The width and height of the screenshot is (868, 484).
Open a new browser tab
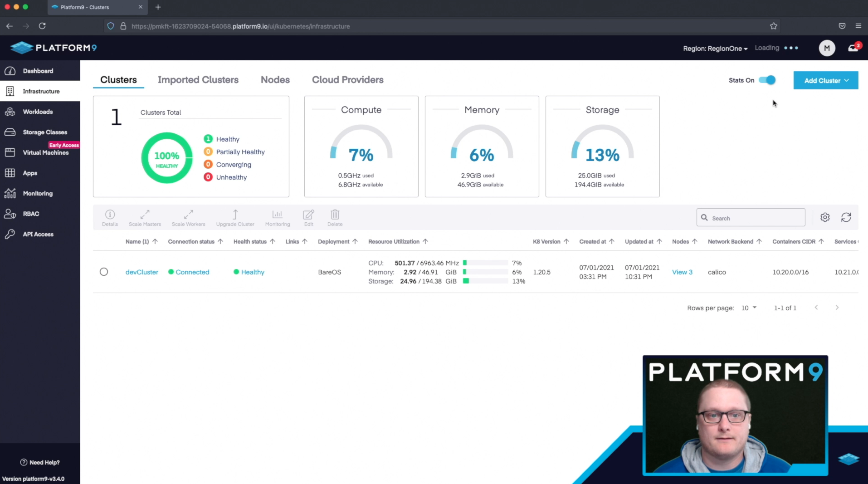(158, 7)
